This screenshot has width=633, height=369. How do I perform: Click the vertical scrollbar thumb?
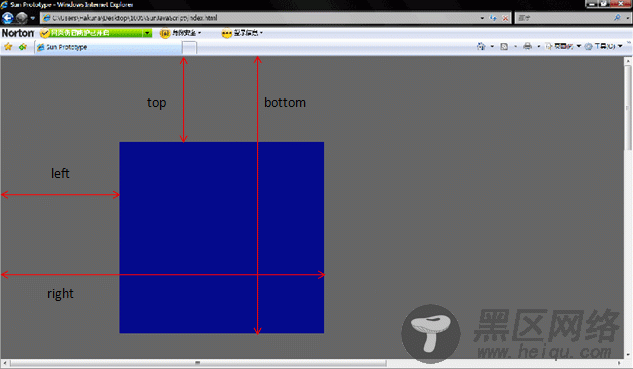click(628, 108)
